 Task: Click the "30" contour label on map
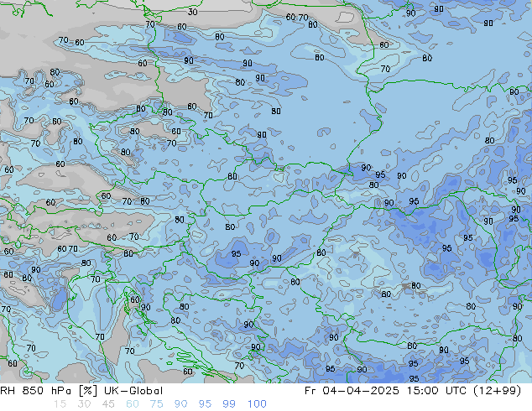(192, 12)
